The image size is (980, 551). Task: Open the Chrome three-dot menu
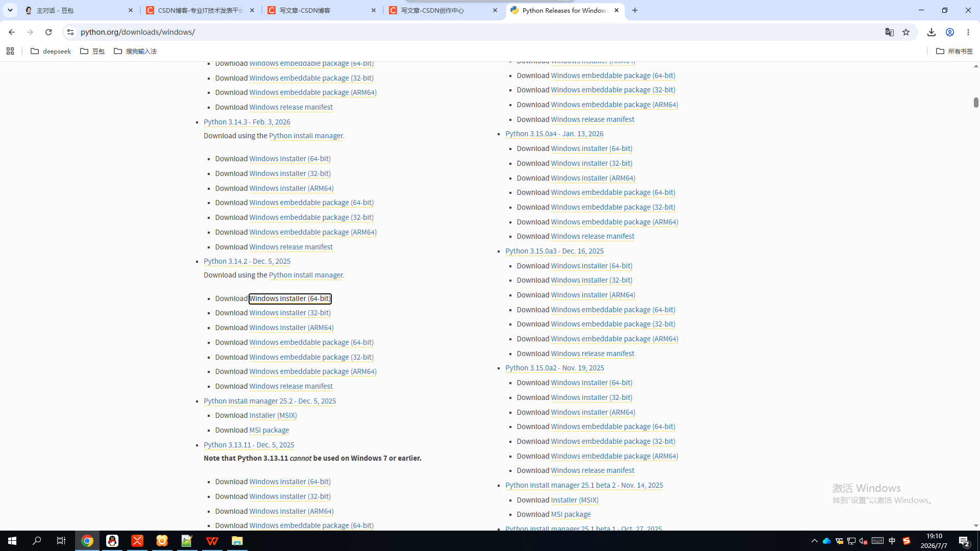tap(968, 32)
